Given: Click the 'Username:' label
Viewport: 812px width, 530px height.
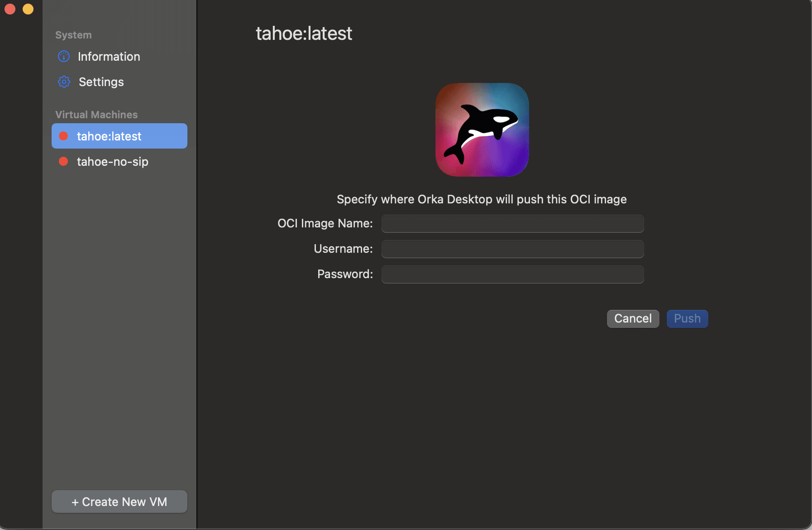Looking at the screenshot, I should pos(343,249).
